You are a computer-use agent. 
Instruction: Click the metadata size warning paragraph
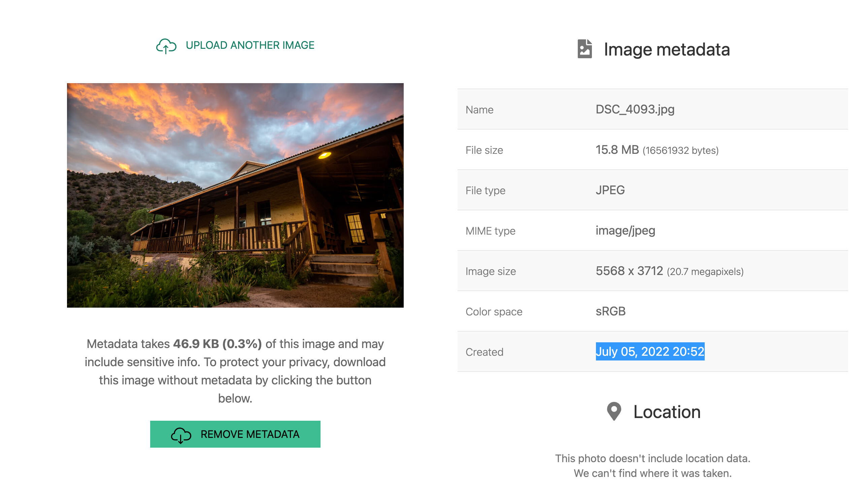[235, 371]
